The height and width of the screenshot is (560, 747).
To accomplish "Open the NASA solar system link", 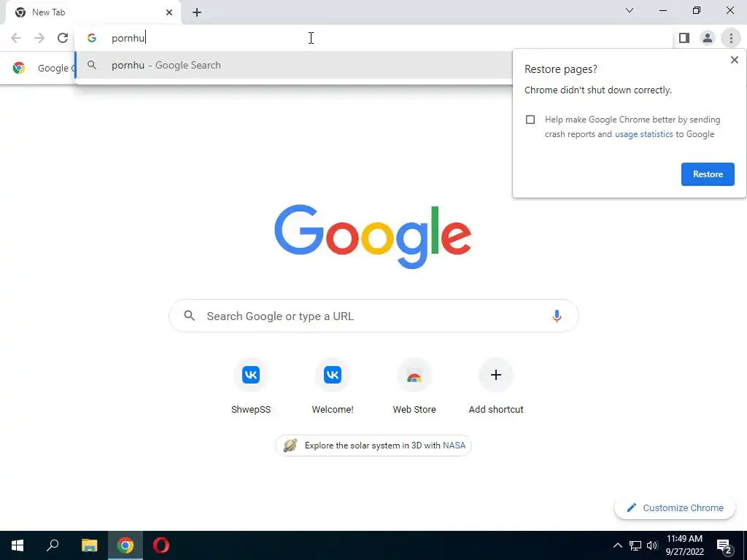I will (x=454, y=446).
